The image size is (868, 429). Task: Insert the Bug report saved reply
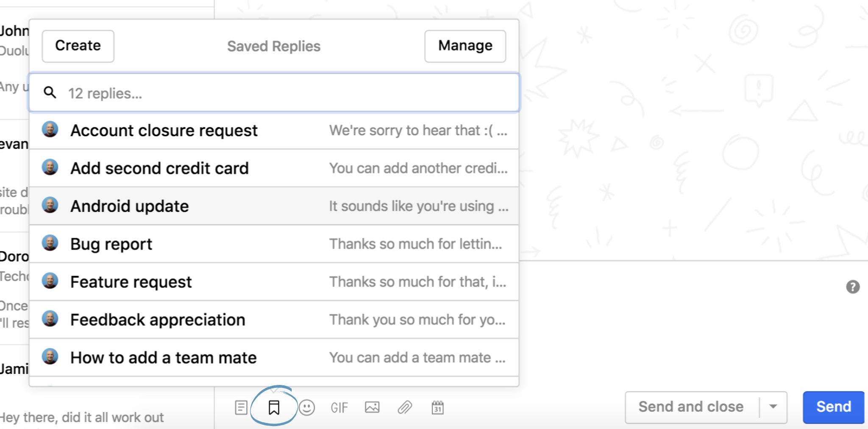pos(274,244)
